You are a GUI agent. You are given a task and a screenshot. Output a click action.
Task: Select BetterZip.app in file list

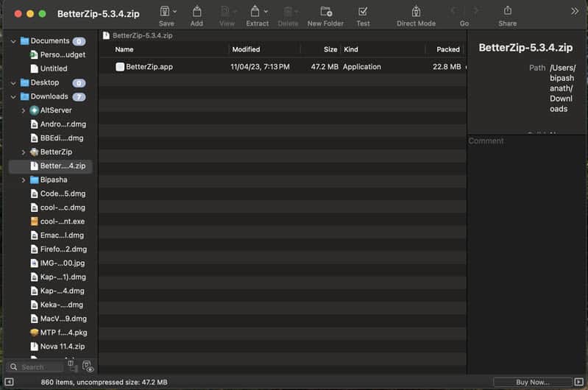point(149,67)
